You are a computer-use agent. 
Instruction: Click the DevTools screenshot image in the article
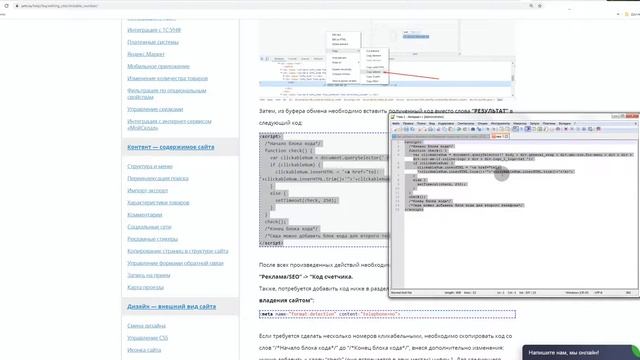(x=387, y=59)
